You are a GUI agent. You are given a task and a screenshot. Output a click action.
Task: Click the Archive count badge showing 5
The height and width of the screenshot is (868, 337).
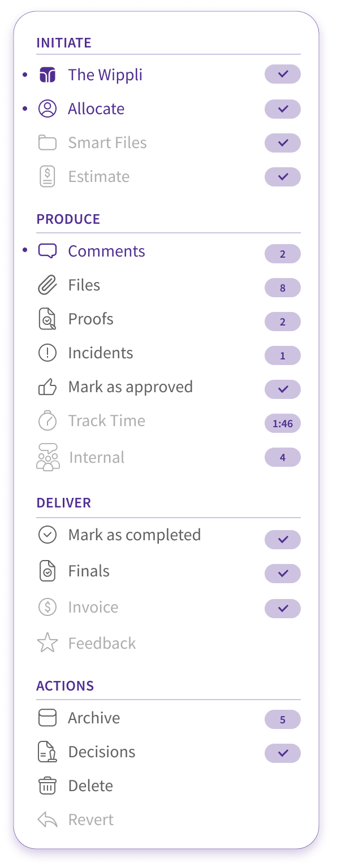[283, 720]
